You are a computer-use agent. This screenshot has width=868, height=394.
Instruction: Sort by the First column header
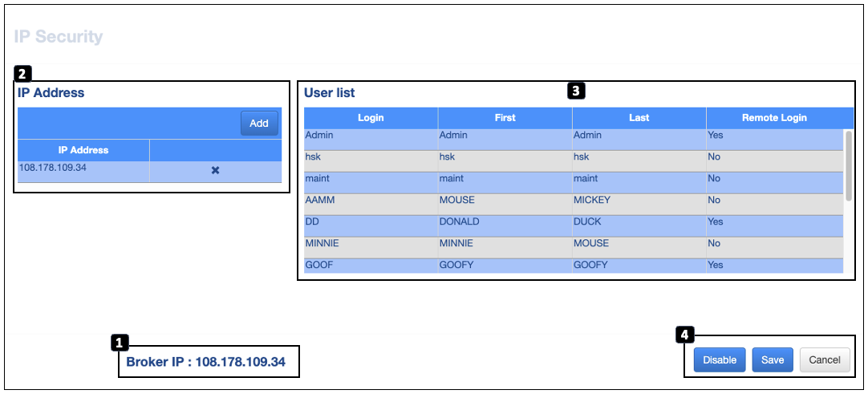click(x=505, y=118)
